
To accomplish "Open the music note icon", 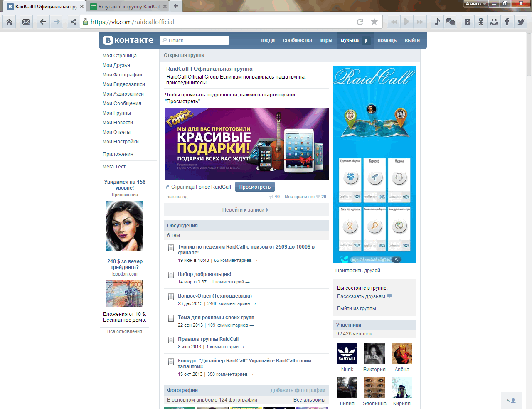I will pos(437,22).
